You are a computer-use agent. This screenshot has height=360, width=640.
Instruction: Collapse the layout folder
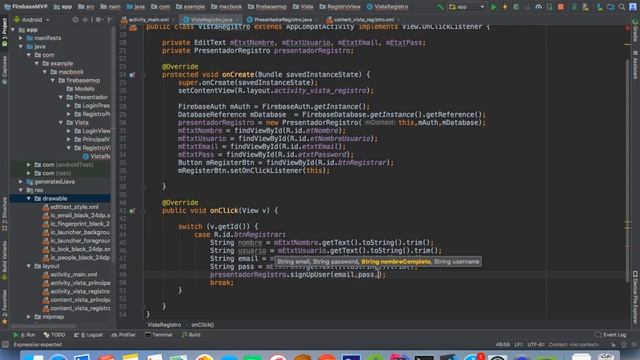[x=29, y=266]
